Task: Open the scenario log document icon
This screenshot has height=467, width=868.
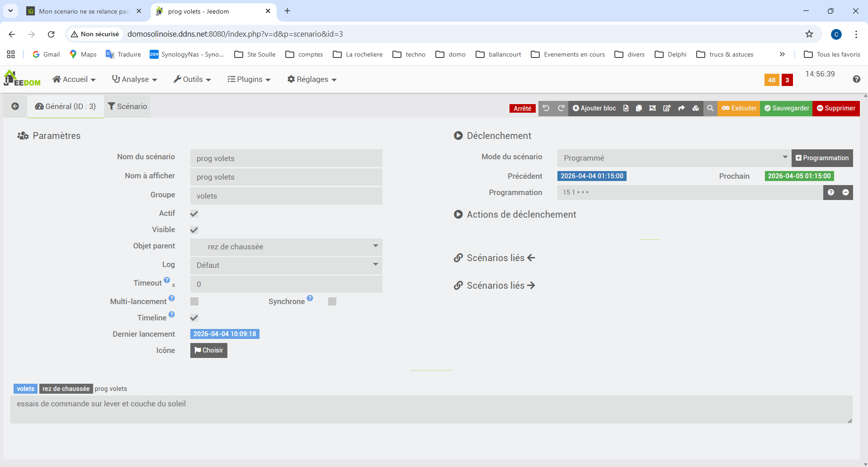Action: coord(626,108)
